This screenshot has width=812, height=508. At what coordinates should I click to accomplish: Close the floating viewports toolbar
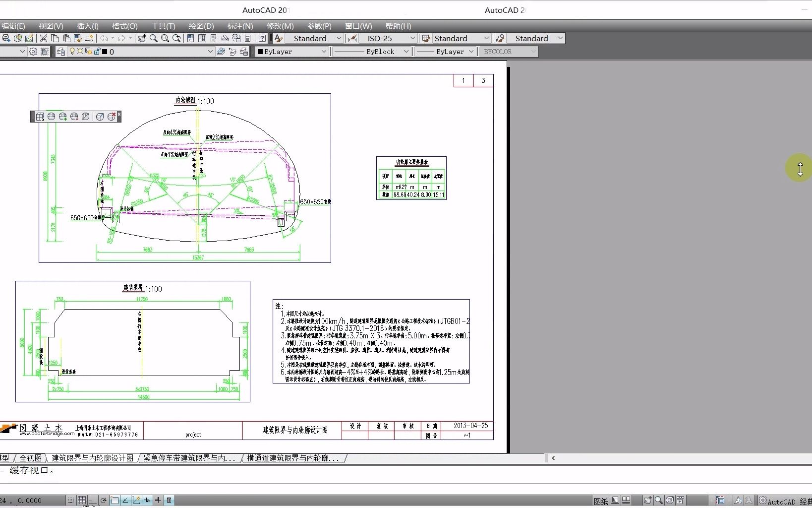click(x=119, y=115)
